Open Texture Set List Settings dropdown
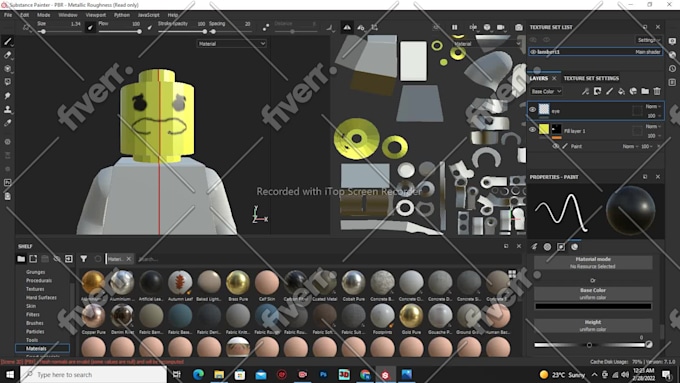The width and height of the screenshot is (680, 383). click(649, 40)
